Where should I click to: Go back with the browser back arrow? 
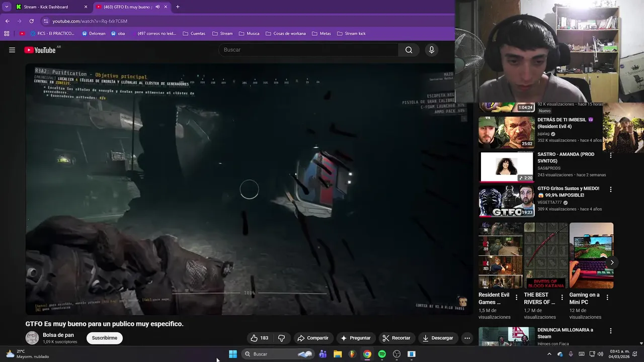(x=7, y=21)
